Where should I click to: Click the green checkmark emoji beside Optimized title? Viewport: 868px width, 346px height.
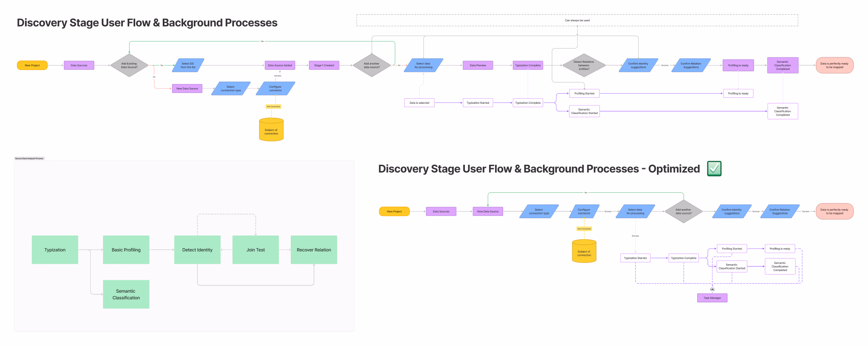(x=714, y=169)
